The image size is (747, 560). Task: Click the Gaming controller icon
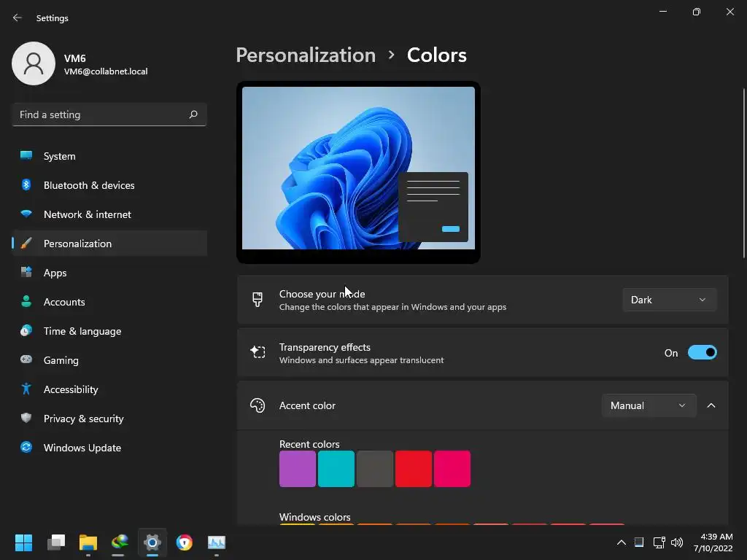(x=26, y=359)
